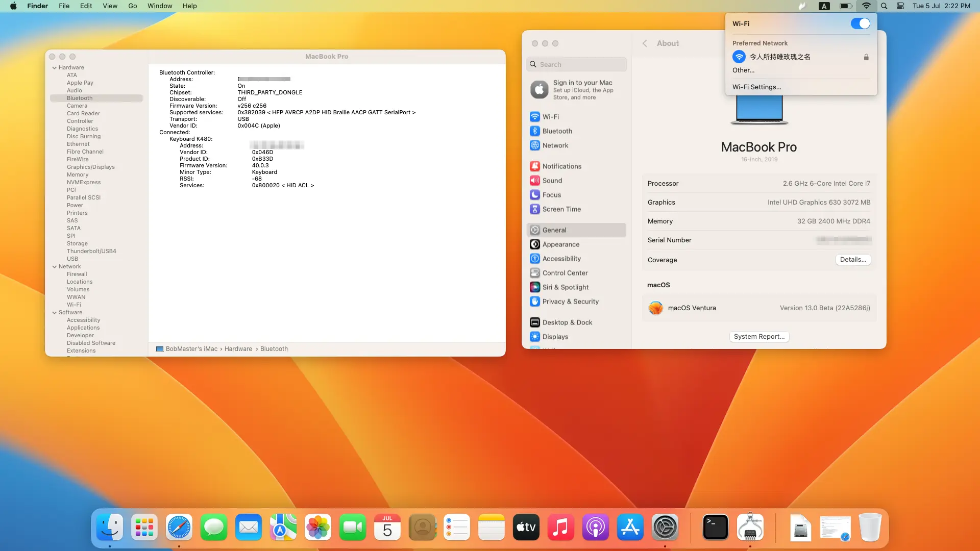Launch Podcasts from the Dock
The width and height of the screenshot is (980, 551).
[x=596, y=527]
